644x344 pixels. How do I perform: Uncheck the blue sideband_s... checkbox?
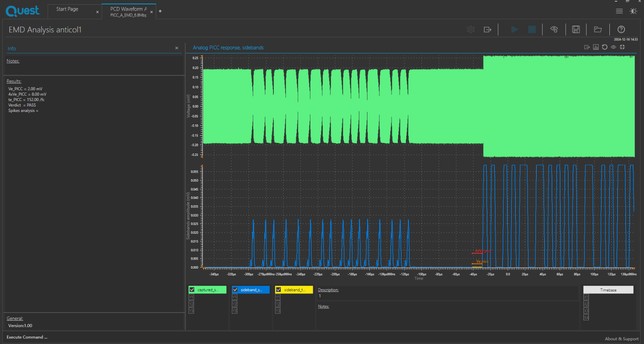point(235,290)
